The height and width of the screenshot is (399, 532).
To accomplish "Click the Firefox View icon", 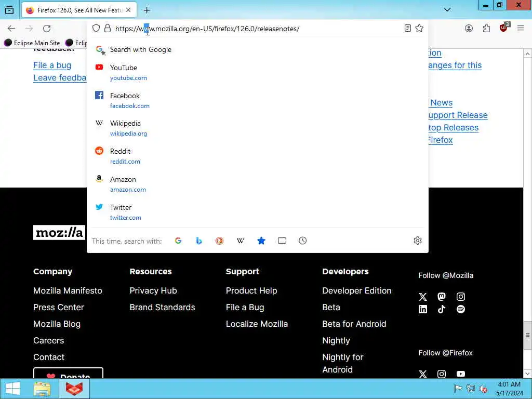I will click(9, 10).
